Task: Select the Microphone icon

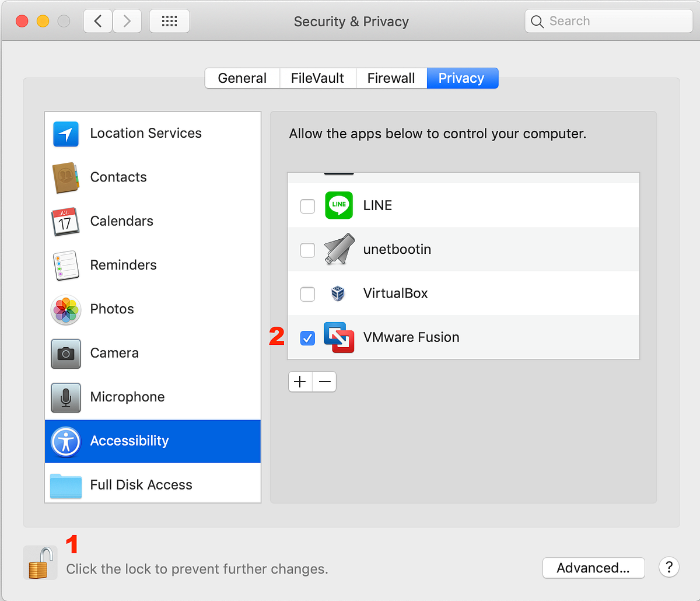Action: (65, 397)
